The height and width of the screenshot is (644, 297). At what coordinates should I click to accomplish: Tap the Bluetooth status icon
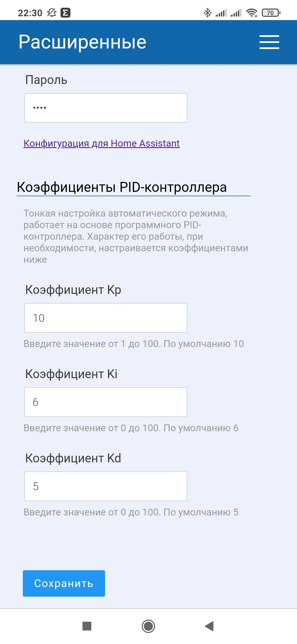(207, 13)
